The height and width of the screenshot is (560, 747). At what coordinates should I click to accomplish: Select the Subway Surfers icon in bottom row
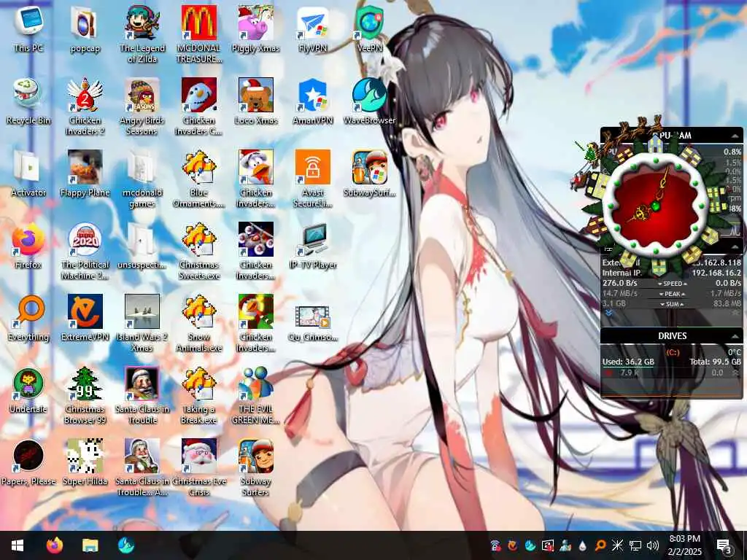(x=256, y=468)
